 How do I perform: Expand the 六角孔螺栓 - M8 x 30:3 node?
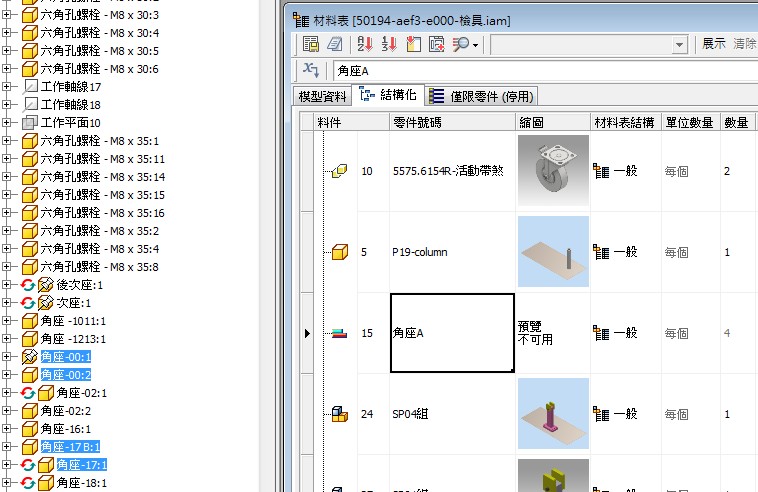[6, 15]
